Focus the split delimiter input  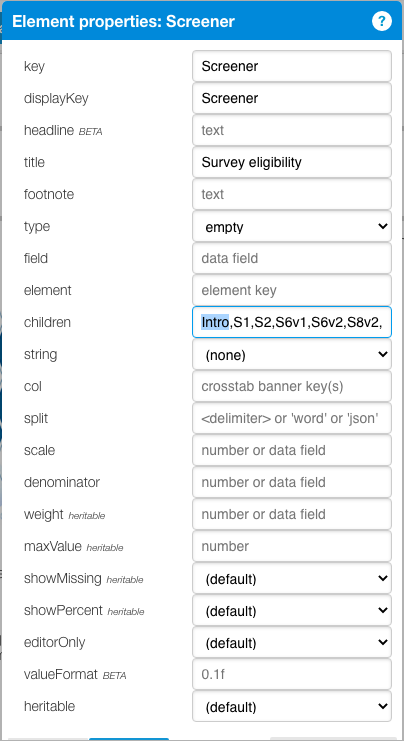[x=292, y=418]
